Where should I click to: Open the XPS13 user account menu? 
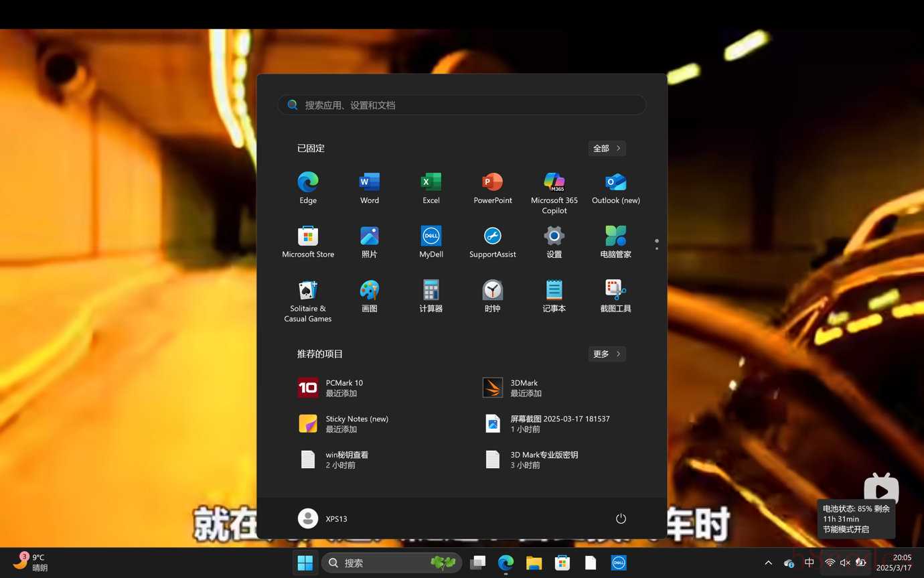pos(323,518)
